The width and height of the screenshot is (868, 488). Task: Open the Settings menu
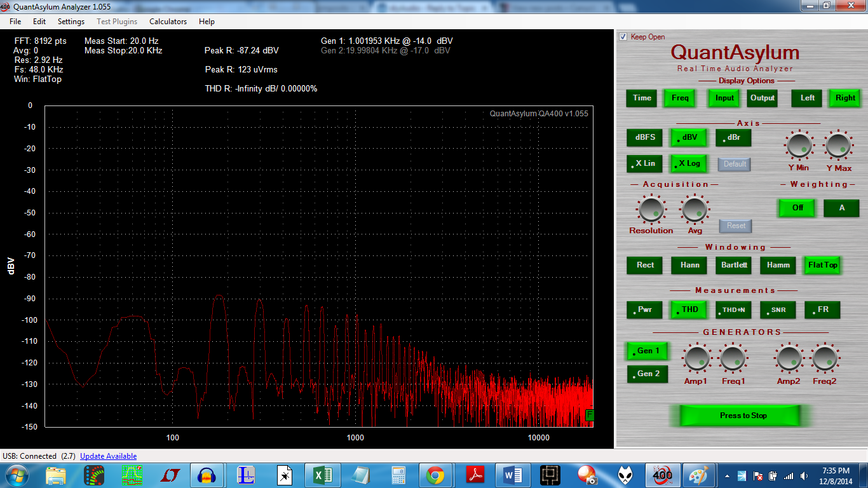[x=71, y=22]
